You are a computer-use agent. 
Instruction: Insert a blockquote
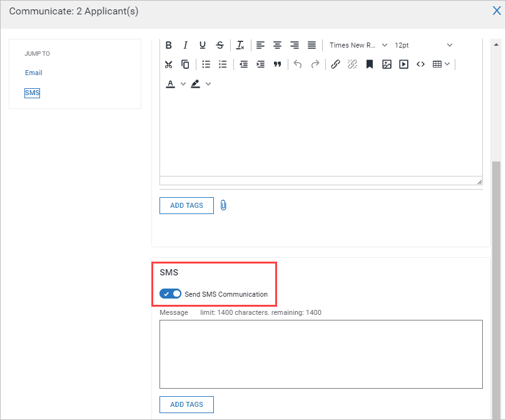point(278,64)
